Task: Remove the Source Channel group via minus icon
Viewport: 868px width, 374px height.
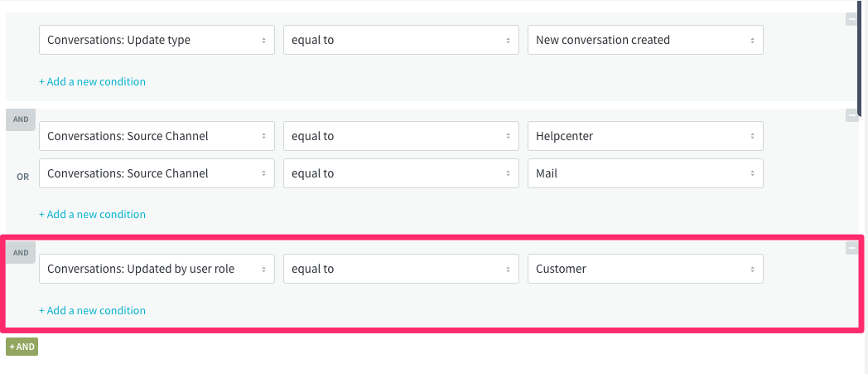Action: (x=851, y=116)
